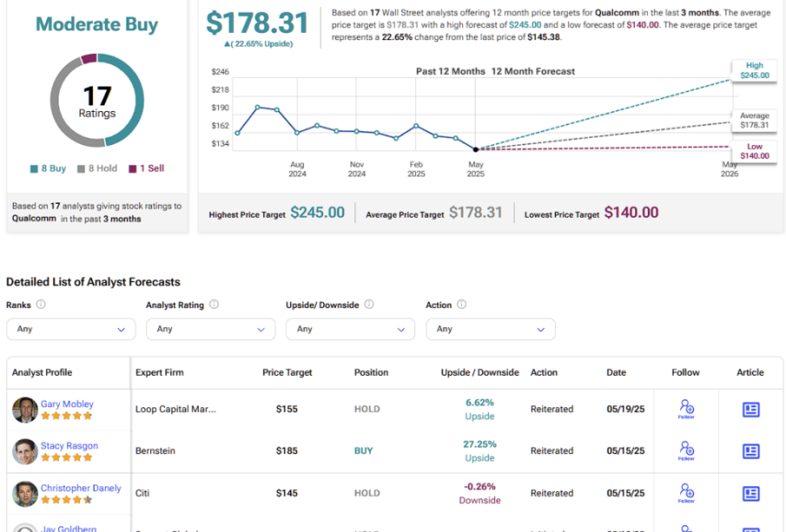Click the Detailed List of Analyst Forecasts heading

[93, 282]
